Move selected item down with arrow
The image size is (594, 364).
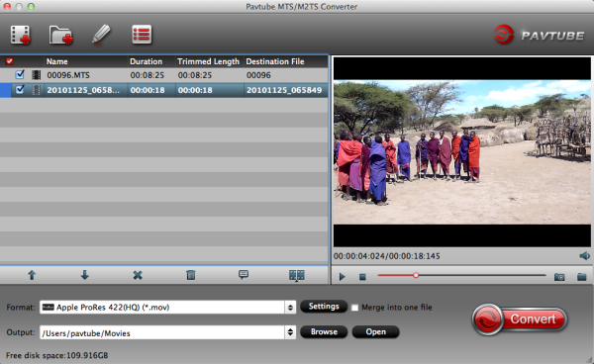point(85,275)
